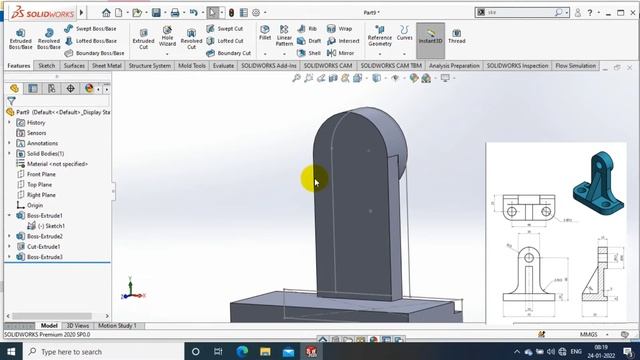Select the Revolved Cut tool
This screenshot has height=360, width=640.
191,38
